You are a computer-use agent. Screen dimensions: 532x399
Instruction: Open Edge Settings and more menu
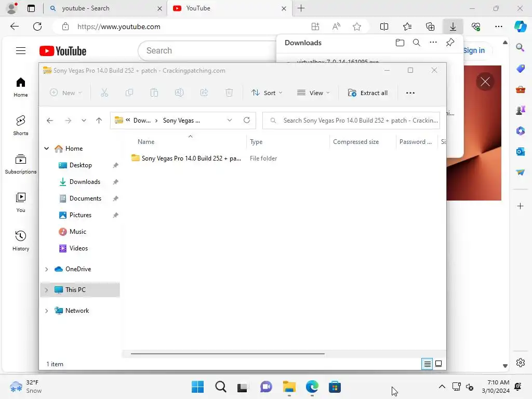tap(498, 26)
